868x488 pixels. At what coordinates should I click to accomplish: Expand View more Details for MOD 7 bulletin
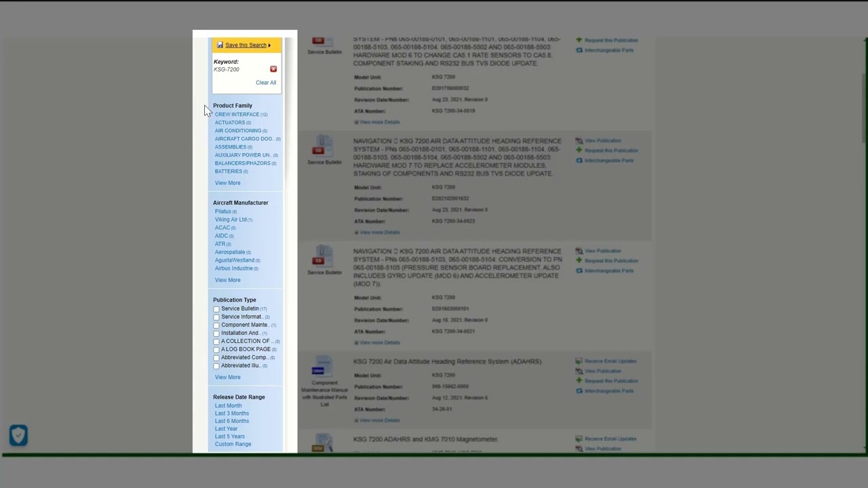tap(377, 232)
